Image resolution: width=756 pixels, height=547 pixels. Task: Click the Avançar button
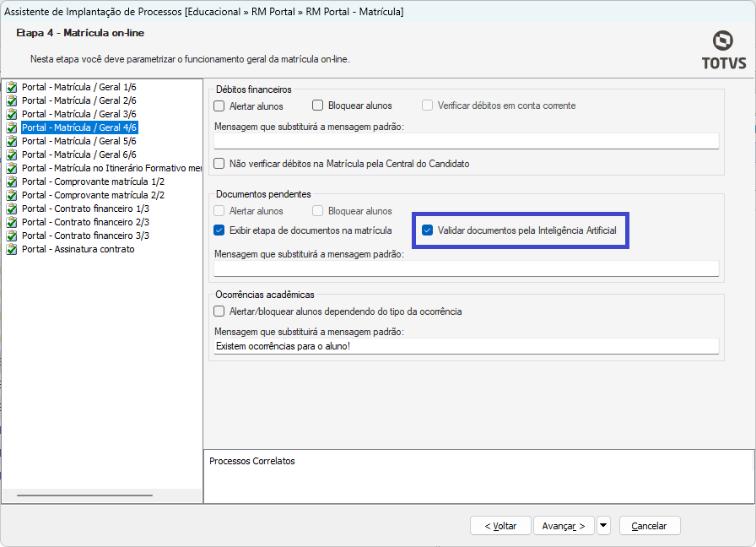564,525
